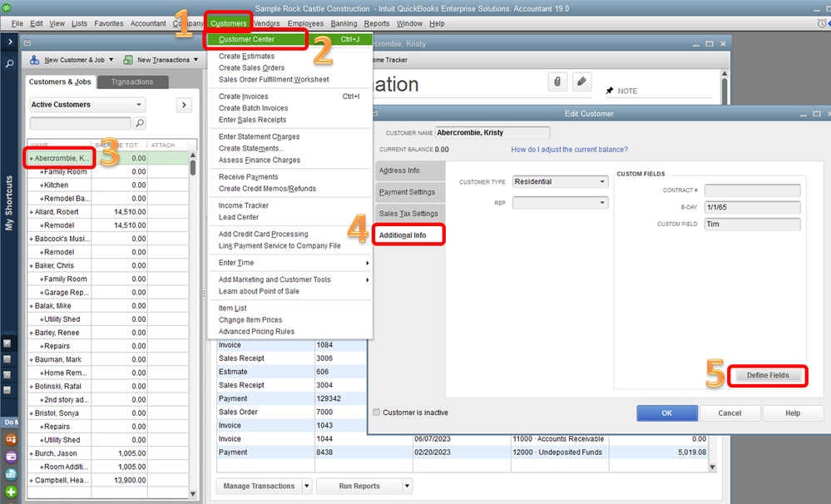Click the third gray shortcut icon in left bar
831x504 pixels.
point(7,375)
